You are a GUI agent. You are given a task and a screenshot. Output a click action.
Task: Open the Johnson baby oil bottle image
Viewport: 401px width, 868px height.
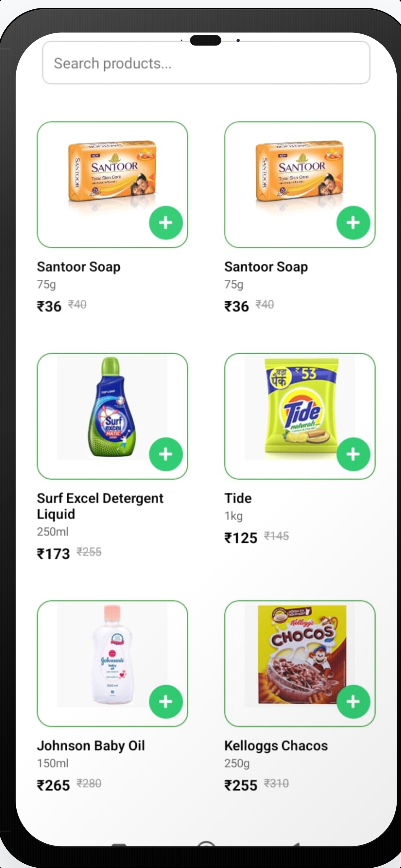click(112, 655)
